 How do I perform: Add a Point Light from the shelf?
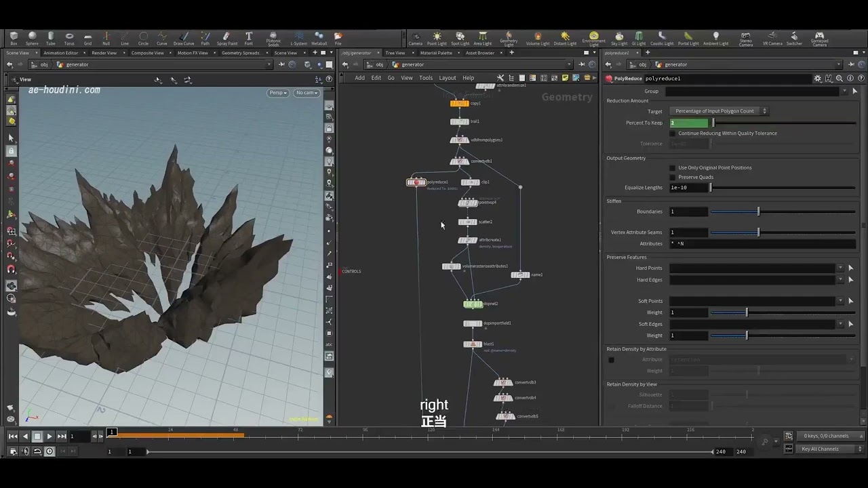click(437, 38)
